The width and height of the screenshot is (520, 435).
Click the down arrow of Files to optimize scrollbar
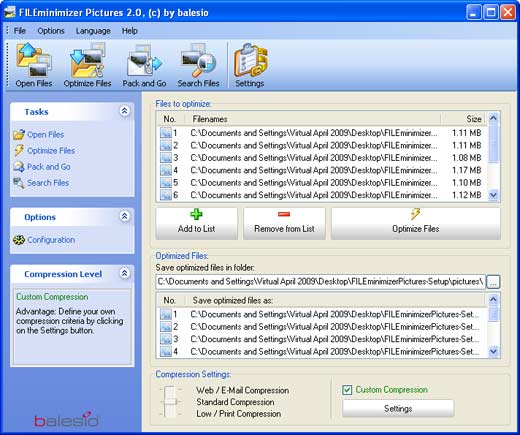pyautogui.click(x=493, y=195)
